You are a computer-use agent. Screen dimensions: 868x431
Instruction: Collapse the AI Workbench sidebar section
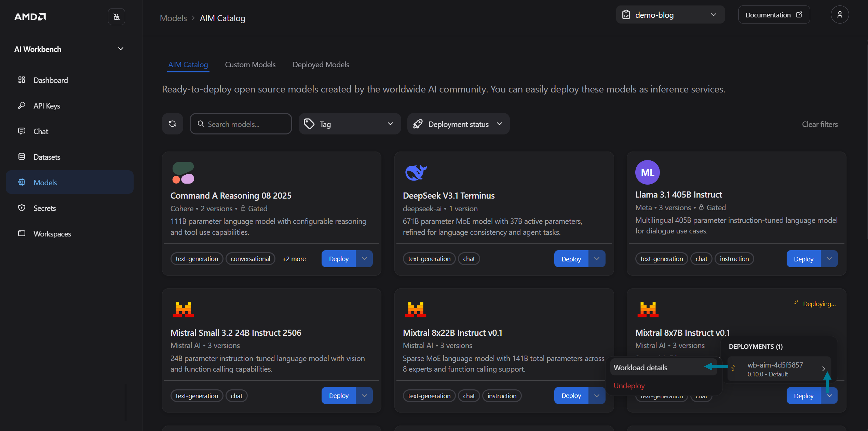[x=120, y=49]
